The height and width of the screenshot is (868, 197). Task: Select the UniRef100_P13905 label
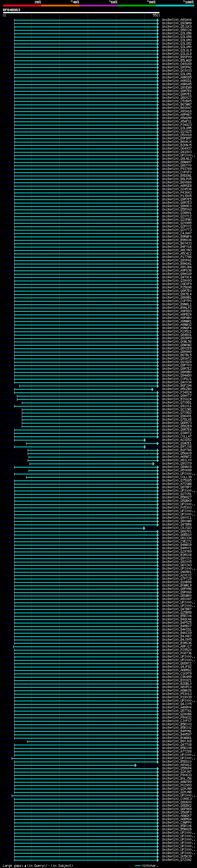click(177, 196)
